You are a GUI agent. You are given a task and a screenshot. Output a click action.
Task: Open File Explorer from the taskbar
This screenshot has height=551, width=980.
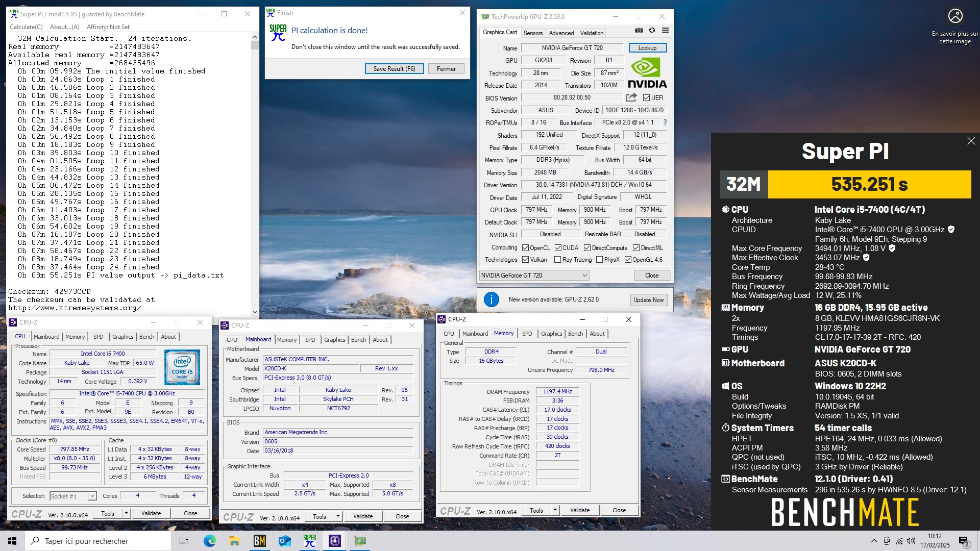[234, 541]
